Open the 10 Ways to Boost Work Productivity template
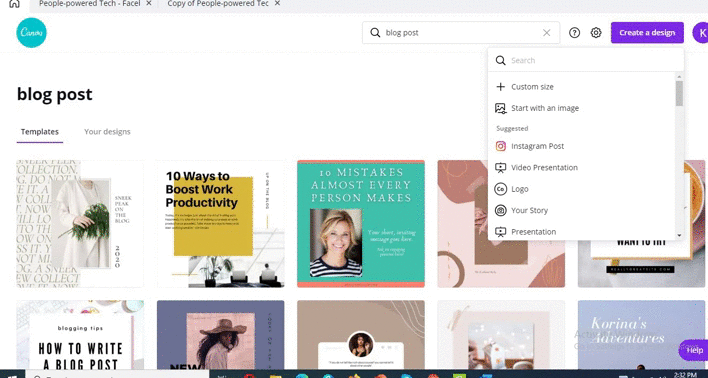Viewport: 708px width, 378px height. pos(221,224)
